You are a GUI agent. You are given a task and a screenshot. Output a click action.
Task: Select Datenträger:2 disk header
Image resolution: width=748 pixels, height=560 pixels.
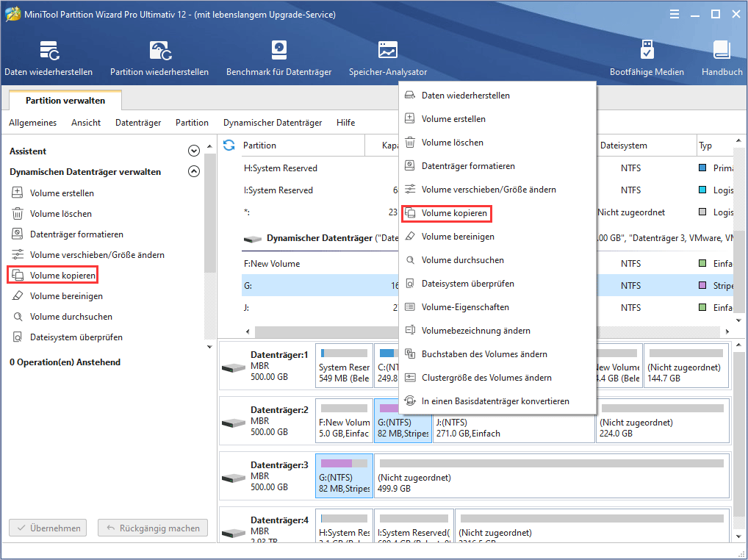266,420
